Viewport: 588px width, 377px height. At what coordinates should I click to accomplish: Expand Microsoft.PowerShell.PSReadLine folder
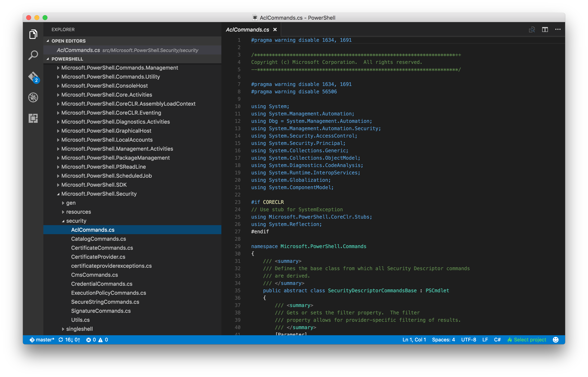(x=132, y=167)
